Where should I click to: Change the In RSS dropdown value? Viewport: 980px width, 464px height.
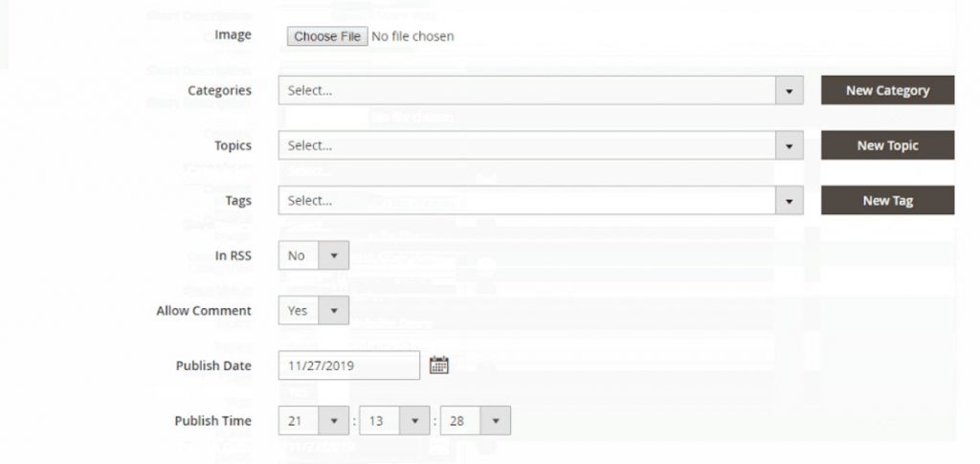pos(314,255)
